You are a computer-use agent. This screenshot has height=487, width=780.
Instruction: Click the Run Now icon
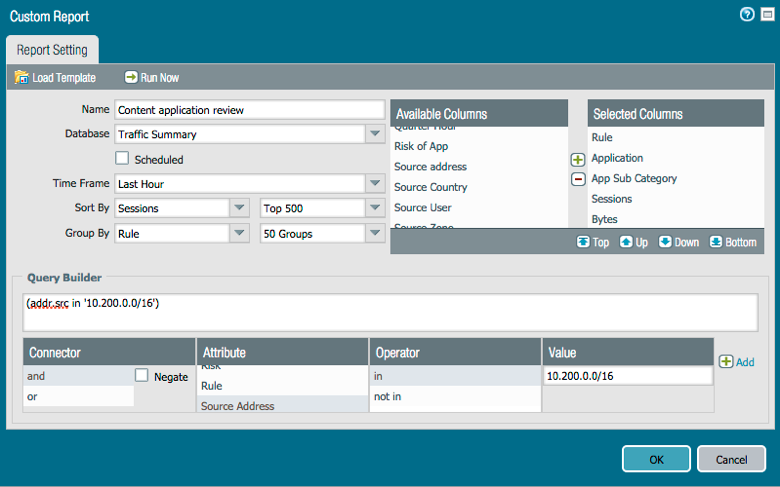coord(131,77)
